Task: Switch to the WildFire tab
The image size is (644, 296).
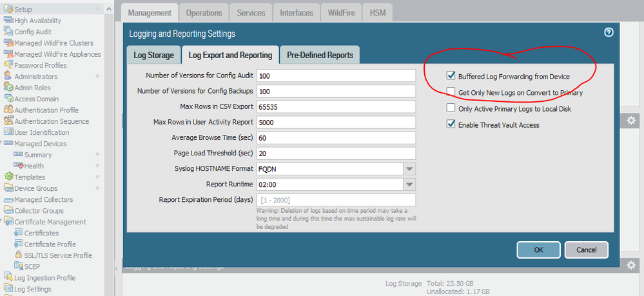Action: click(x=342, y=13)
